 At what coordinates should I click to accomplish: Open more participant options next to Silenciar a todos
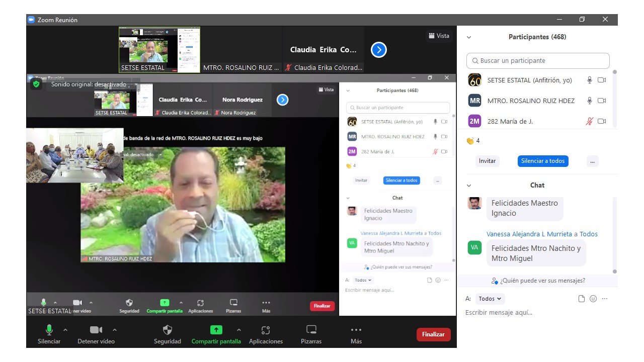(593, 161)
